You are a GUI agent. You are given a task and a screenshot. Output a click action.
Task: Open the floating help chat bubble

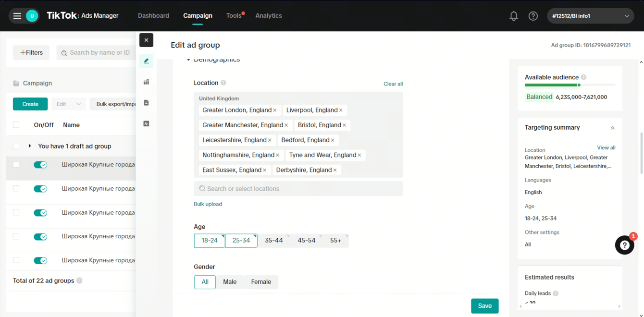pyautogui.click(x=624, y=245)
